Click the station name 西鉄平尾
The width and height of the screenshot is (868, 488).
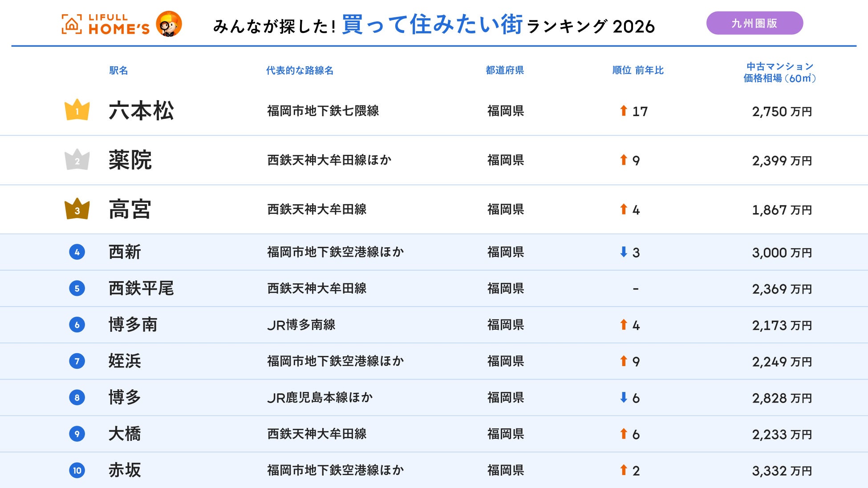[141, 288]
